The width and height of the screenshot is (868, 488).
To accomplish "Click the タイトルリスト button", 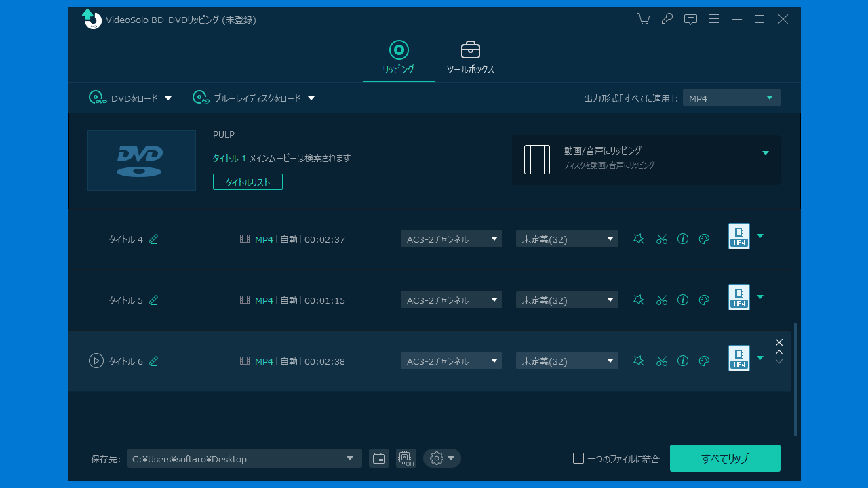I will [248, 182].
